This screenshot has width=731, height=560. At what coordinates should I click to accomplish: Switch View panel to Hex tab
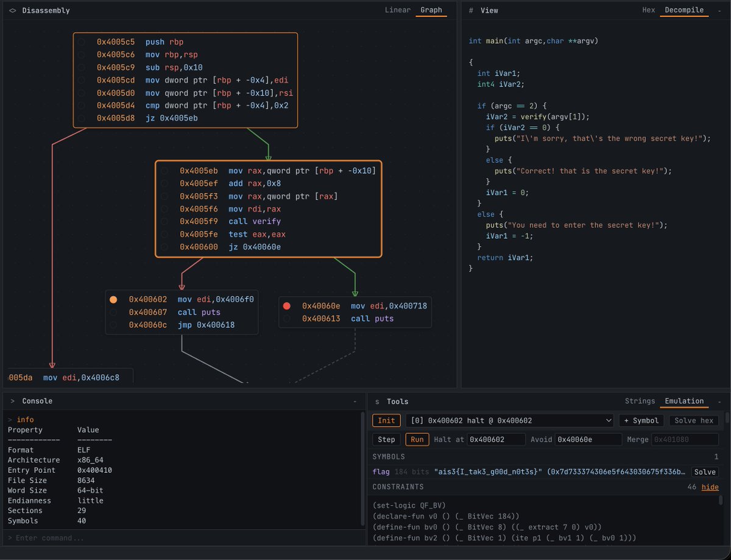(x=649, y=10)
